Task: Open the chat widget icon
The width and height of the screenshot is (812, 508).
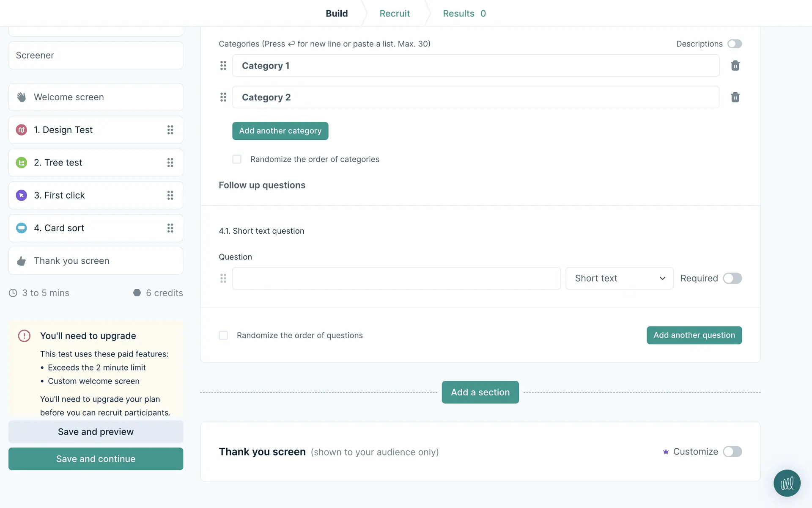Action: pyautogui.click(x=787, y=483)
